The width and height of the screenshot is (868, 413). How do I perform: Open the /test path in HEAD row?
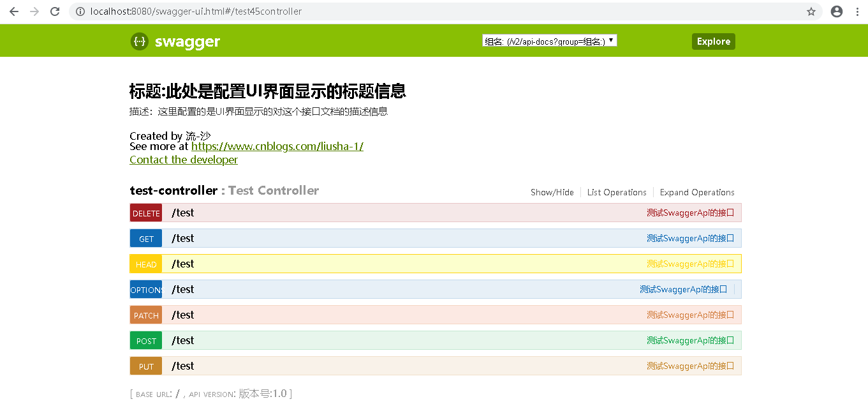pos(182,264)
